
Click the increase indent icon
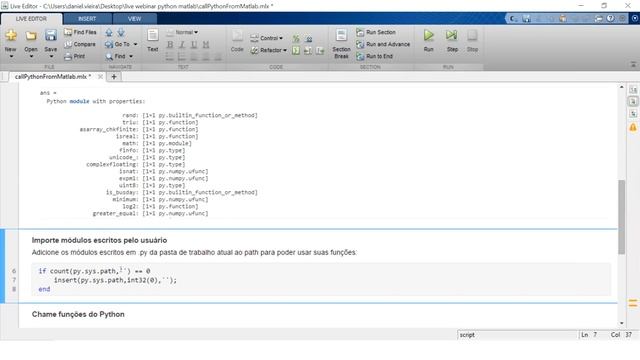click(308, 51)
